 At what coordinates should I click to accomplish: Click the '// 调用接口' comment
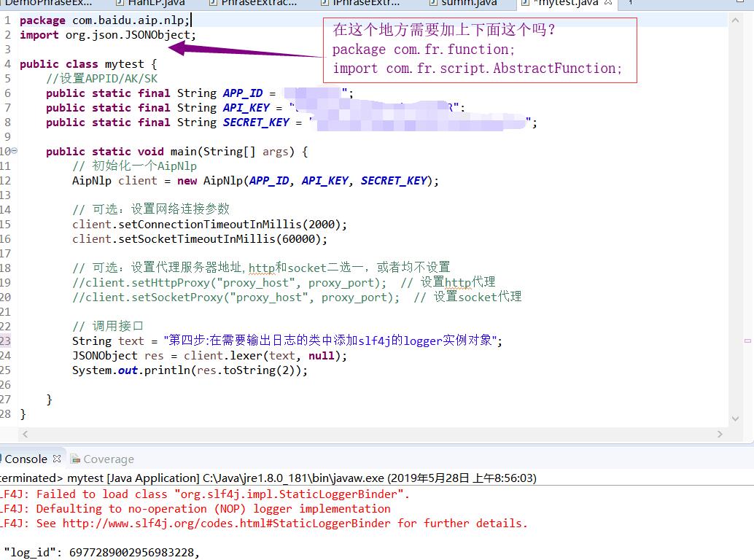108,326
